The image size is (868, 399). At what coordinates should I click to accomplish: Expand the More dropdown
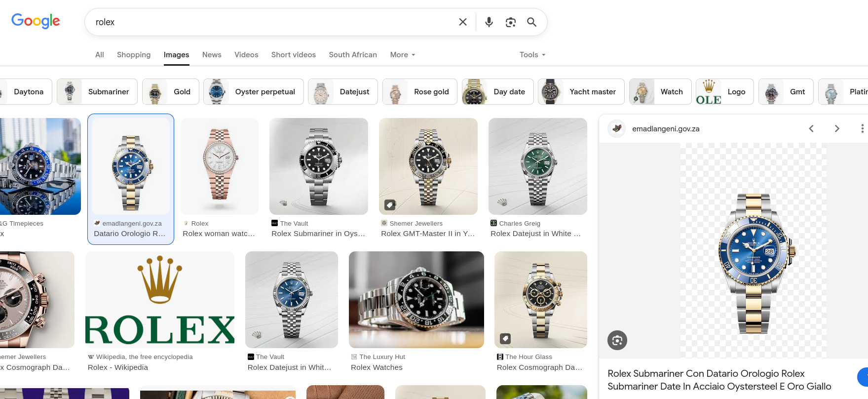click(403, 55)
